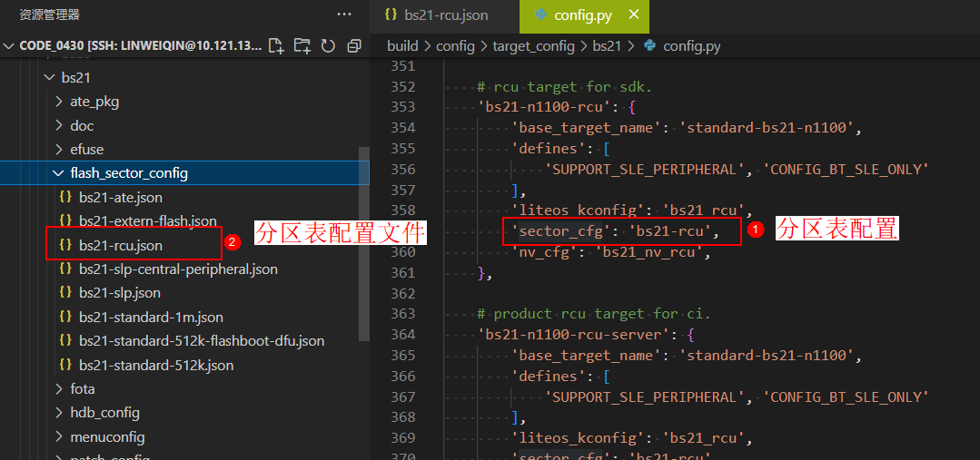The width and height of the screenshot is (980, 460).
Task: Click the build breadcrumb segment
Action: (x=402, y=45)
